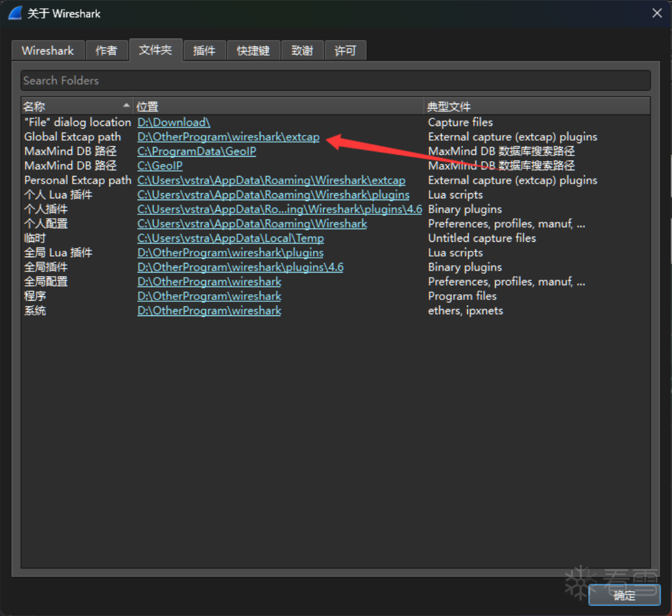The image size is (672, 616).
Task: Open the C:\ProgramData\GeoIP link
Action: pos(196,151)
